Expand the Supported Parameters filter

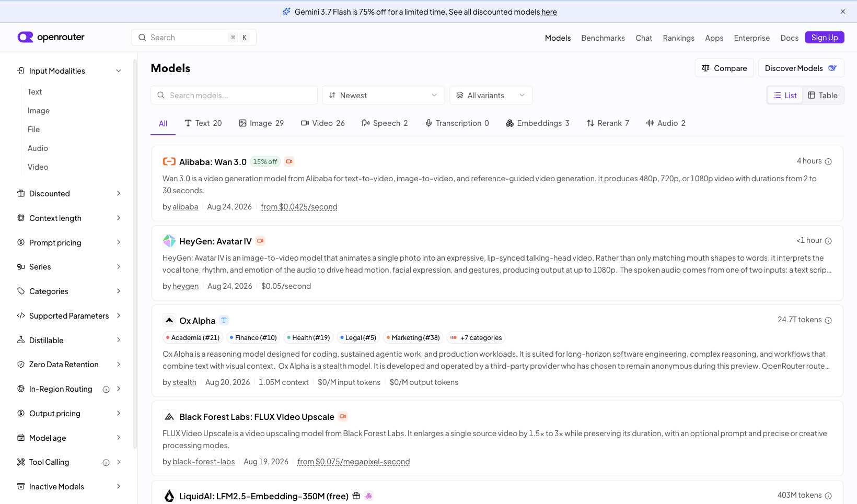click(x=69, y=315)
